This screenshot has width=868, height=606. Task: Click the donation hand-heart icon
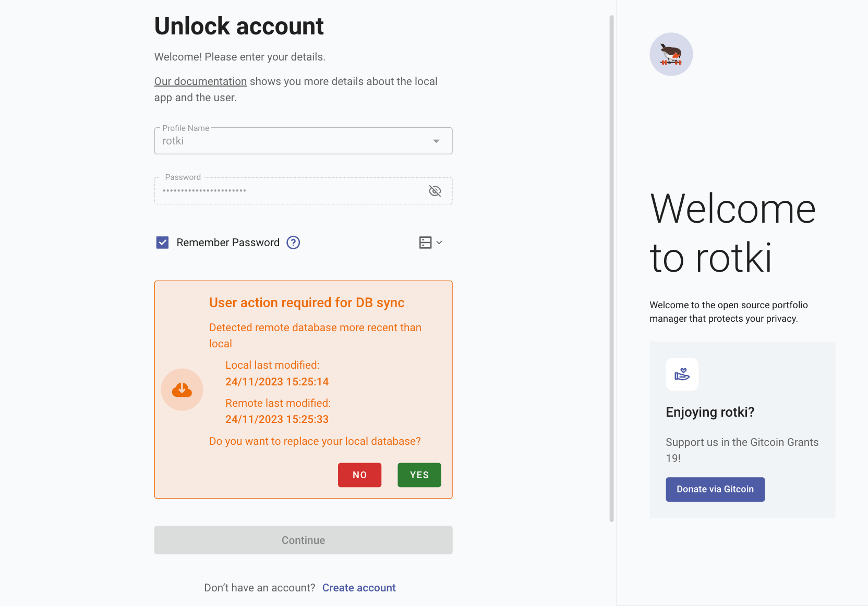click(x=682, y=374)
